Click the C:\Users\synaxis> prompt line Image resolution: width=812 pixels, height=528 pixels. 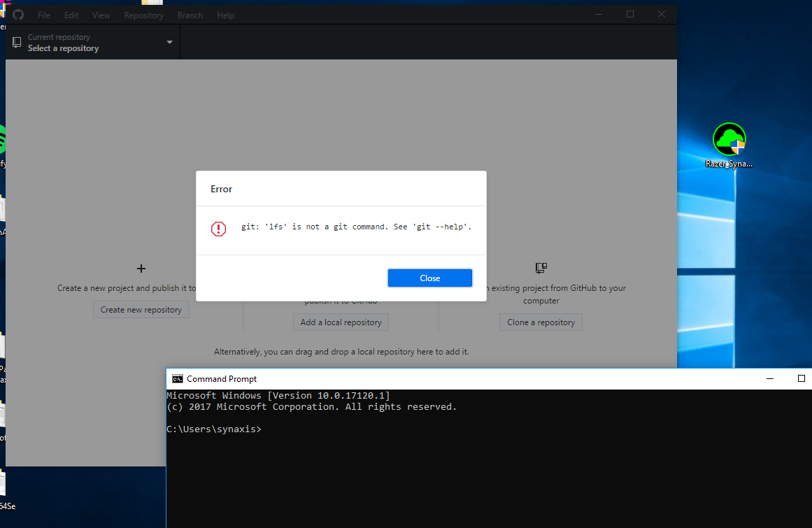coord(214,429)
